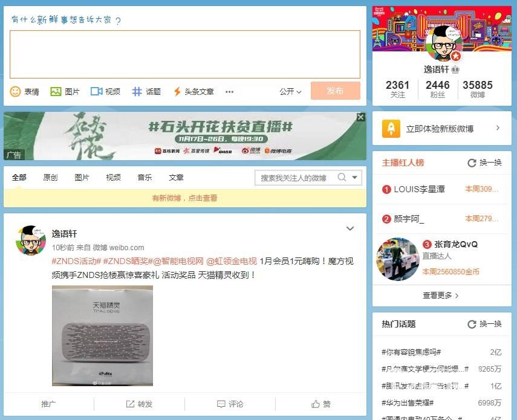Click the #石头开花扶贫直播# banner ad
Viewport: 517px width, 420px height.
point(185,136)
